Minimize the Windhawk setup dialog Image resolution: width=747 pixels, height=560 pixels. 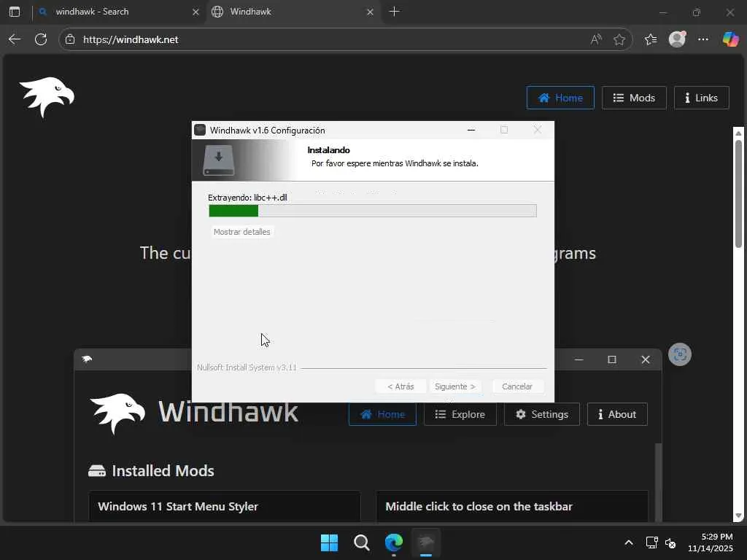(x=471, y=130)
